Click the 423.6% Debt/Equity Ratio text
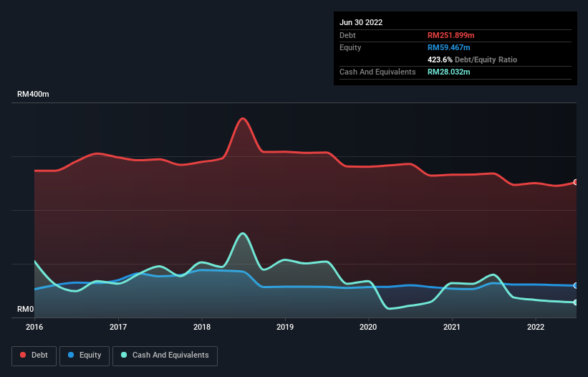 [472, 59]
